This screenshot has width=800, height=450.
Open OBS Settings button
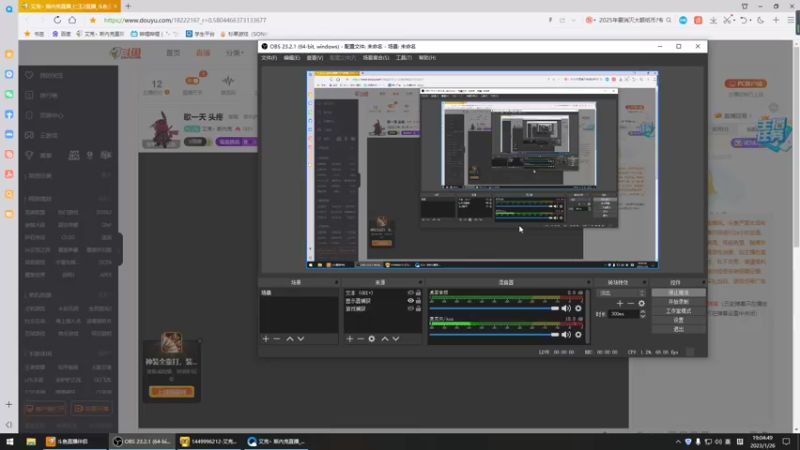pyautogui.click(x=678, y=320)
